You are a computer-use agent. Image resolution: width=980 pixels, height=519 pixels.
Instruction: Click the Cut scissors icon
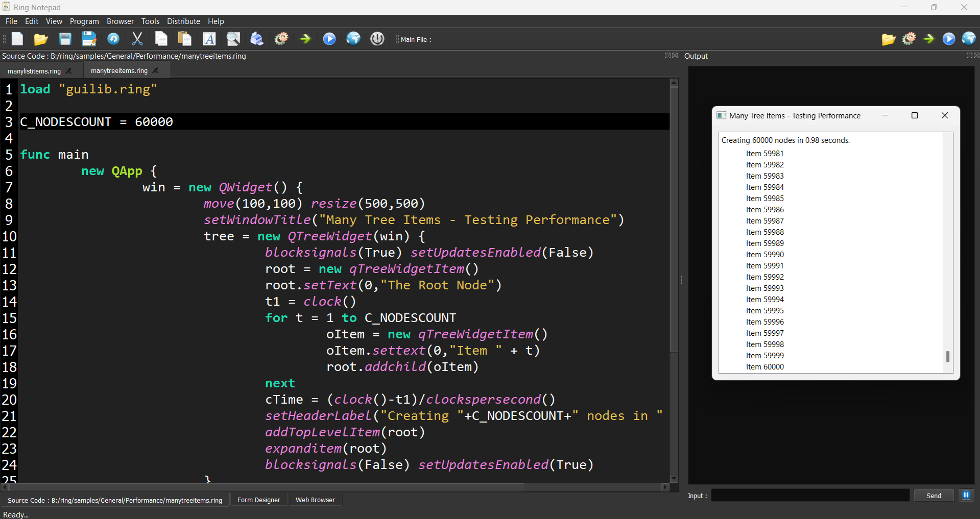pyautogui.click(x=137, y=39)
